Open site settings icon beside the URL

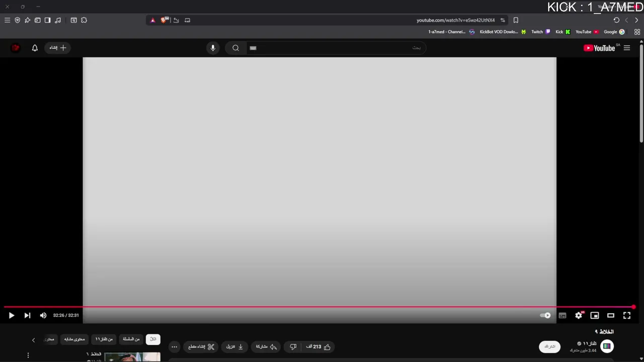pos(503,20)
